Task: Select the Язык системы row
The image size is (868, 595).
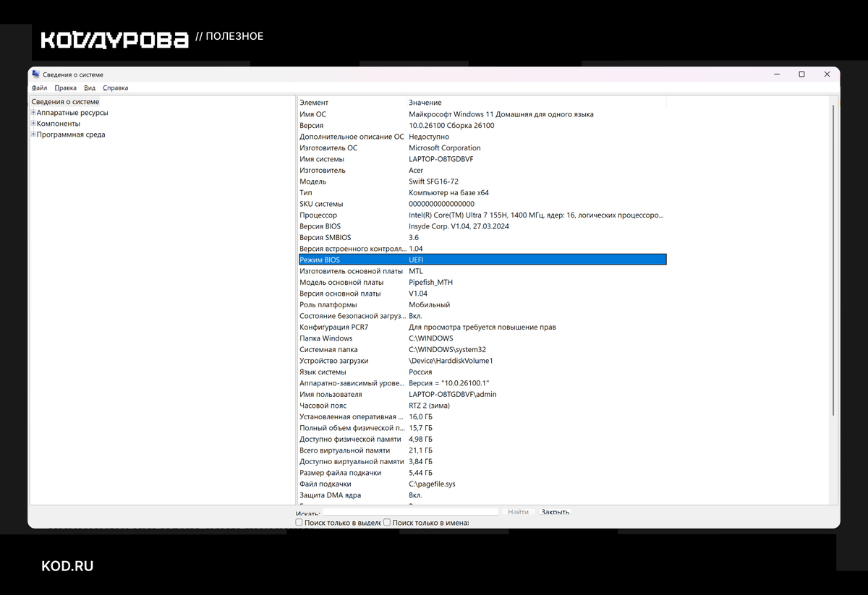Action: click(x=482, y=372)
